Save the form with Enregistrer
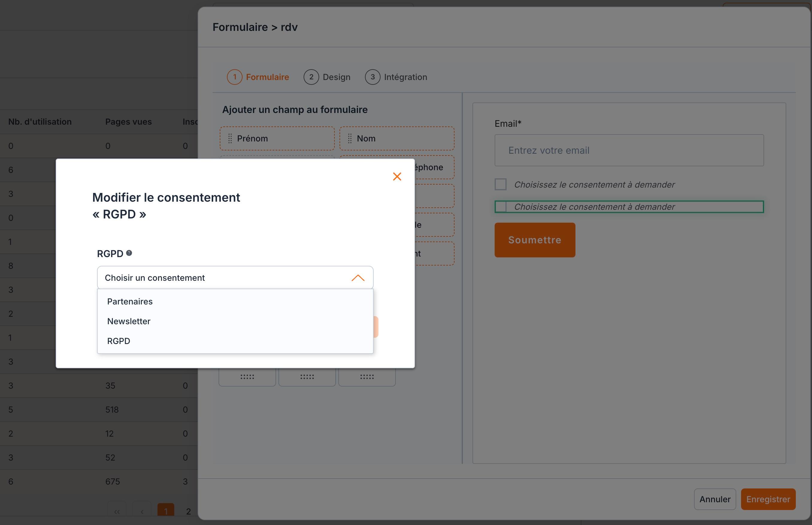This screenshot has height=525, width=812. pos(768,499)
